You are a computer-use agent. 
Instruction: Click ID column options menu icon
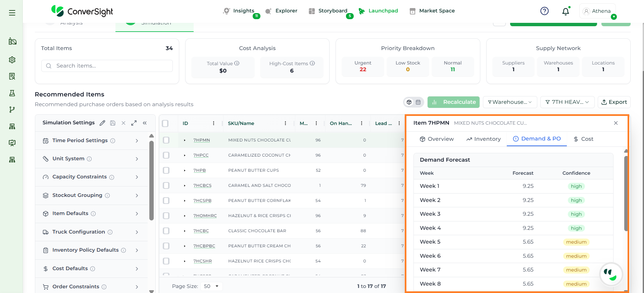pyautogui.click(x=213, y=123)
